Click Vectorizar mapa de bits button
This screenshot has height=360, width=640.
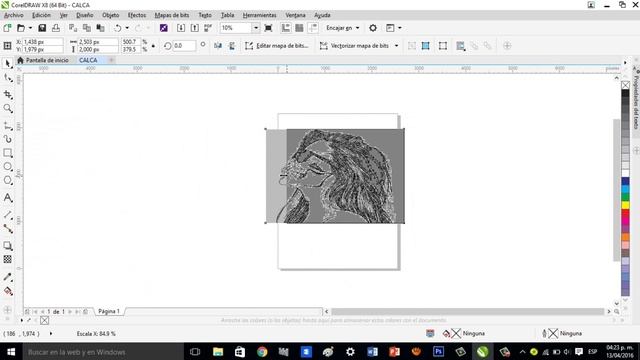click(x=354, y=46)
